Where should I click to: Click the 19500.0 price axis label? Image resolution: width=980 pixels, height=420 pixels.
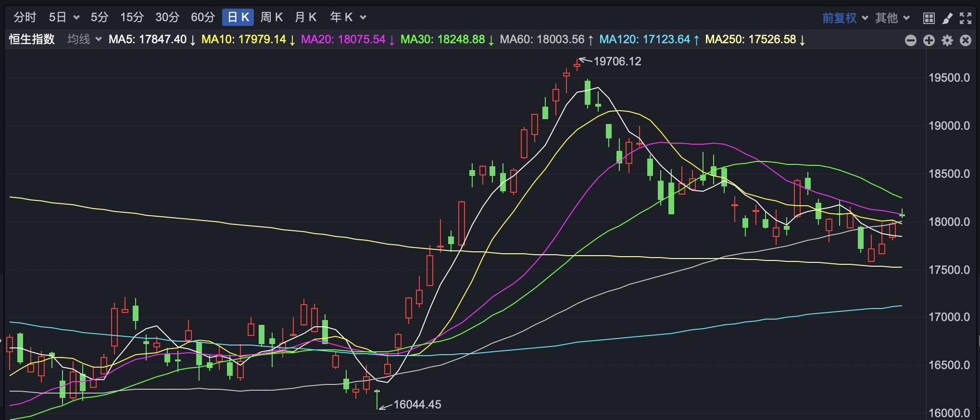click(949, 78)
